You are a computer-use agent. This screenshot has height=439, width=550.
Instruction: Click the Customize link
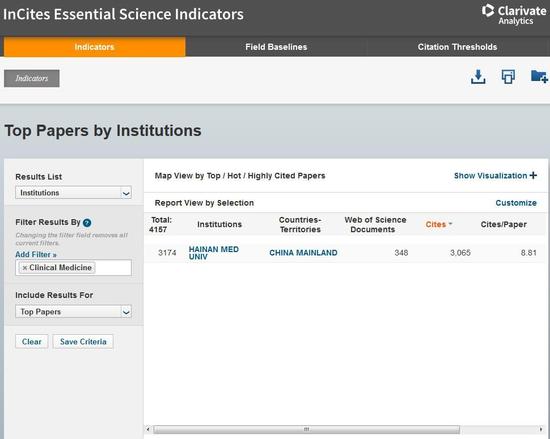pyautogui.click(x=516, y=203)
